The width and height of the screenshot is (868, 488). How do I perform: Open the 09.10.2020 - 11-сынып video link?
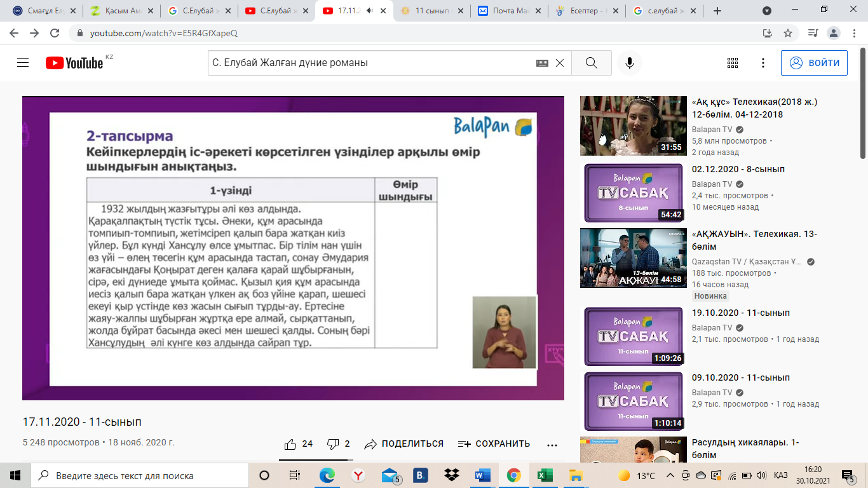click(741, 377)
